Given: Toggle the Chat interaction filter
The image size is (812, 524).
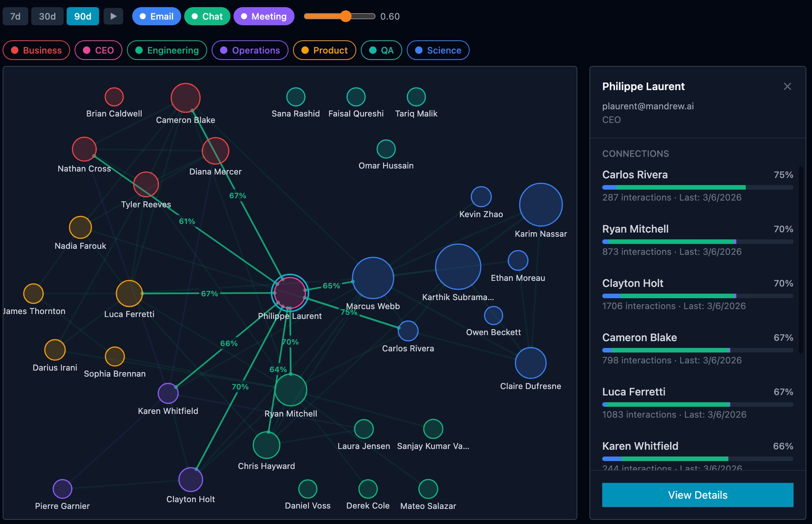Looking at the screenshot, I should pyautogui.click(x=207, y=16).
